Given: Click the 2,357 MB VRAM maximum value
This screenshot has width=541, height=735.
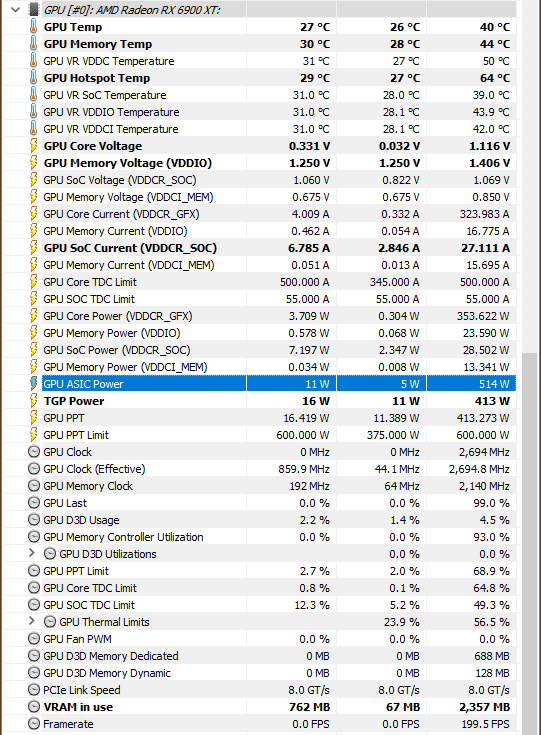Looking at the screenshot, I should pyautogui.click(x=484, y=707).
